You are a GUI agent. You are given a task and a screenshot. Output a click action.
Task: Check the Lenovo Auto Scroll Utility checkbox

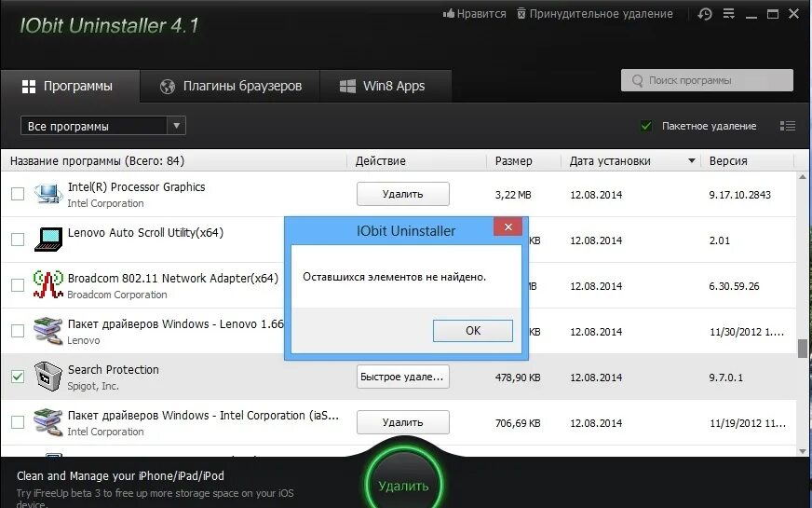[x=18, y=240]
